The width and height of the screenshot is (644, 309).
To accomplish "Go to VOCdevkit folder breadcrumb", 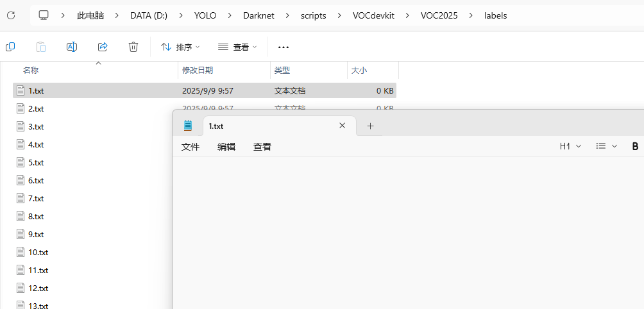I will point(373,15).
